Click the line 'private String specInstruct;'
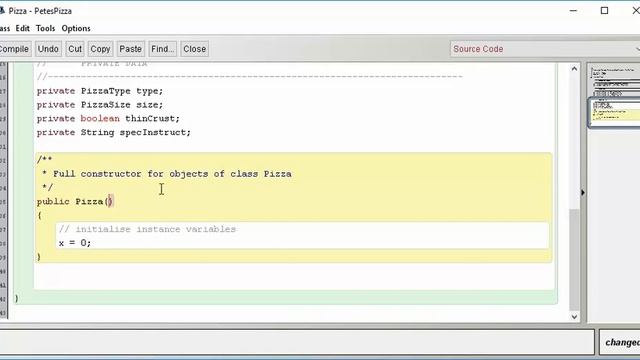The image size is (640, 360). 113,133
